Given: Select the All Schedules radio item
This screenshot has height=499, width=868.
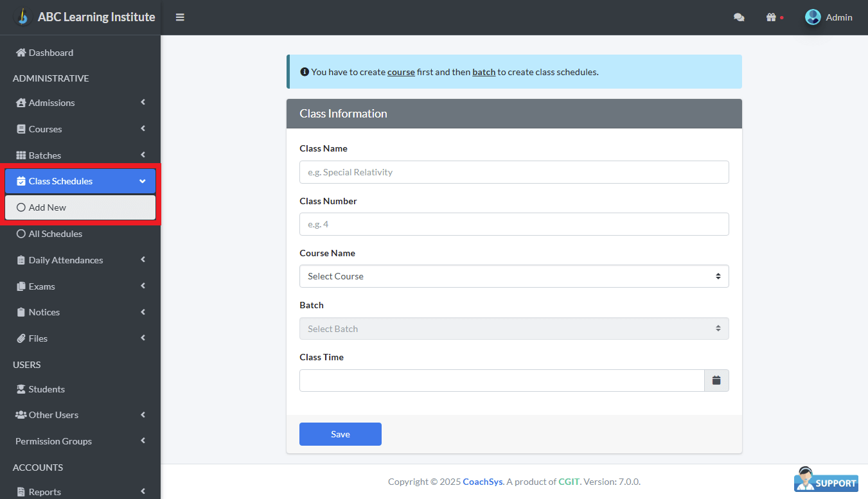Looking at the screenshot, I should (x=21, y=234).
